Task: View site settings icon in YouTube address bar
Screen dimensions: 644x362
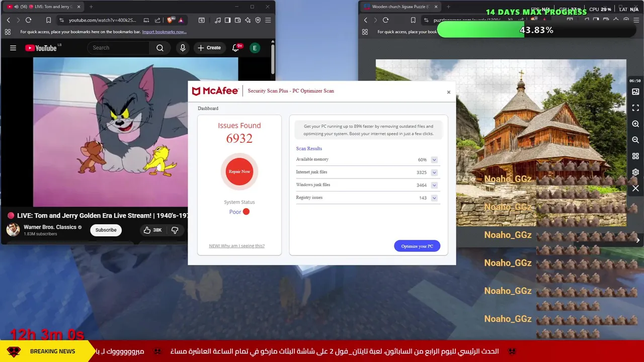Action: tap(61, 20)
